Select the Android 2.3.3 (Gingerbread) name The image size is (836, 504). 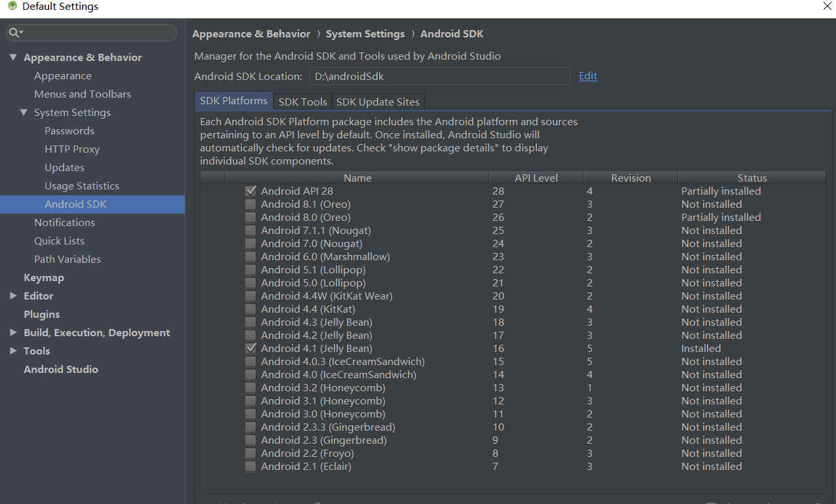click(x=328, y=427)
